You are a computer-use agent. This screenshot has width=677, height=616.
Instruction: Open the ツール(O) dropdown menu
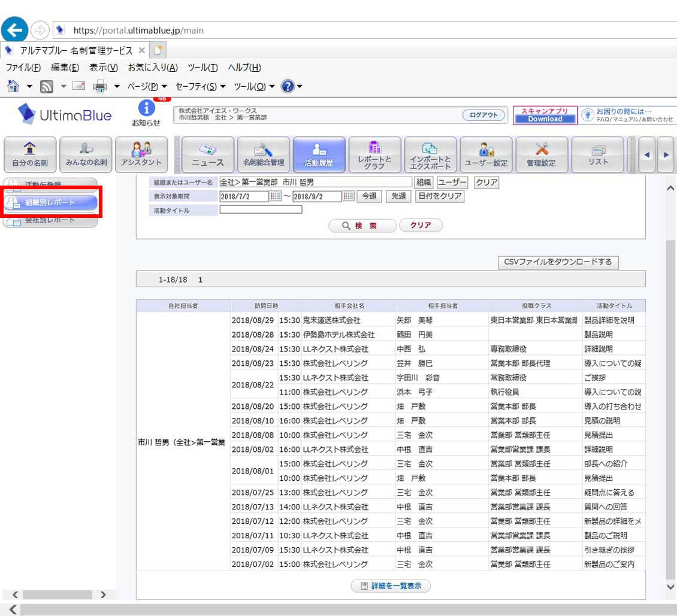click(254, 87)
